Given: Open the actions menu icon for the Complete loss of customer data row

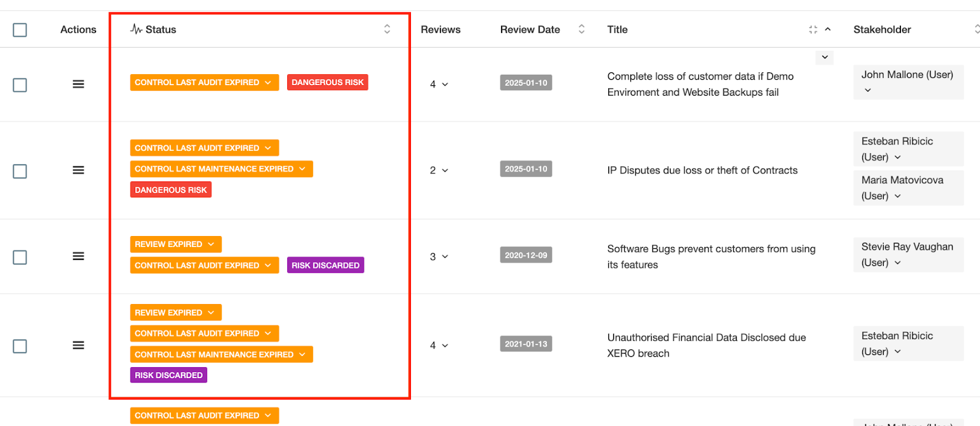Looking at the screenshot, I should [x=78, y=84].
